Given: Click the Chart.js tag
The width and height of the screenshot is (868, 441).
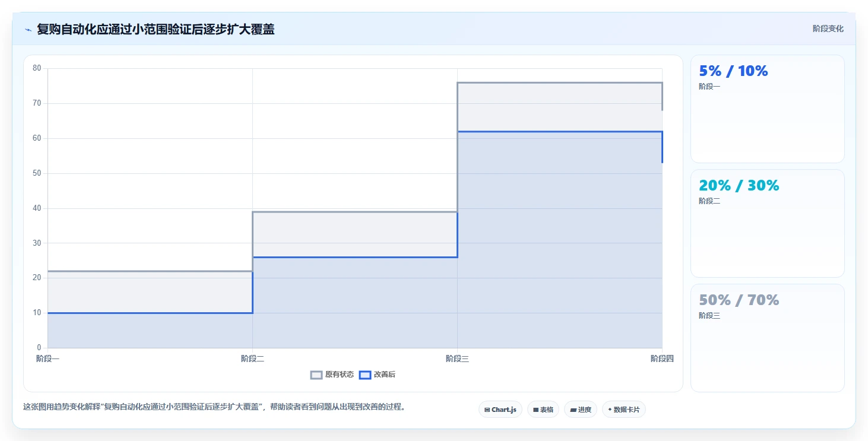Looking at the screenshot, I should click(x=500, y=410).
